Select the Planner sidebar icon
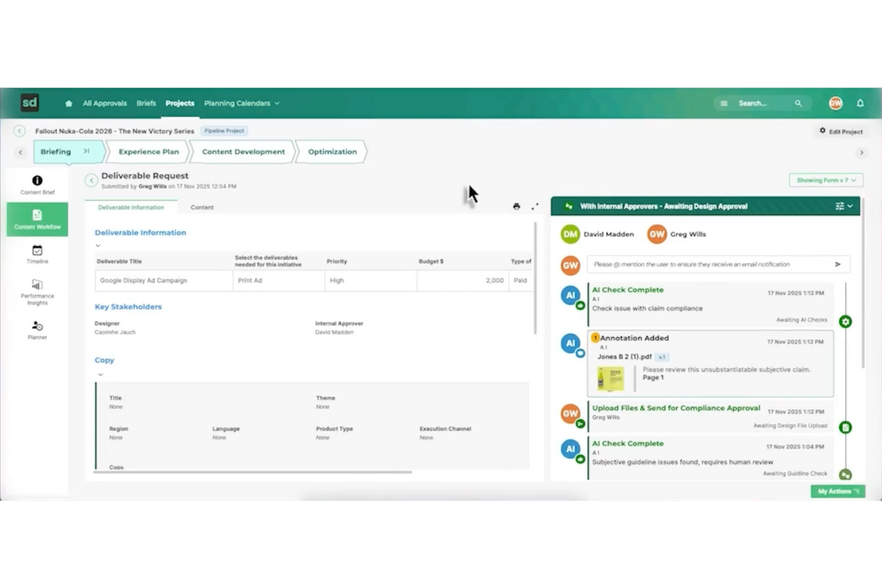 tap(37, 329)
